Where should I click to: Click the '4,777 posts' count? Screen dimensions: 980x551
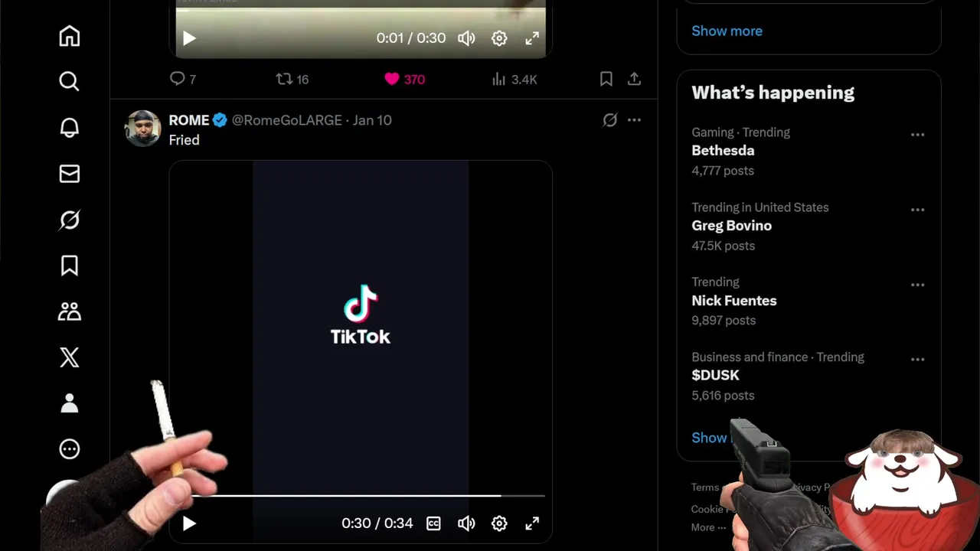coord(723,171)
